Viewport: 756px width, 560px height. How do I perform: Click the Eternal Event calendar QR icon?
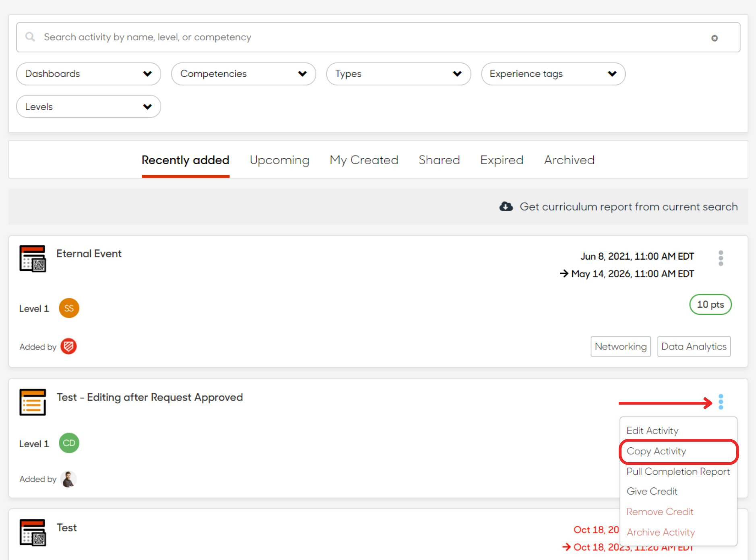click(x=33, y=259)
